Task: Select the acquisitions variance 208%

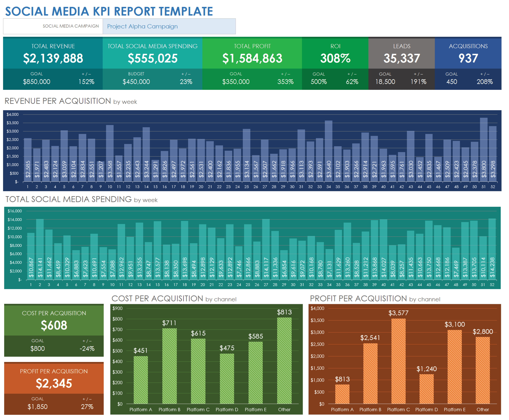Action: click(x=485, y=82)
